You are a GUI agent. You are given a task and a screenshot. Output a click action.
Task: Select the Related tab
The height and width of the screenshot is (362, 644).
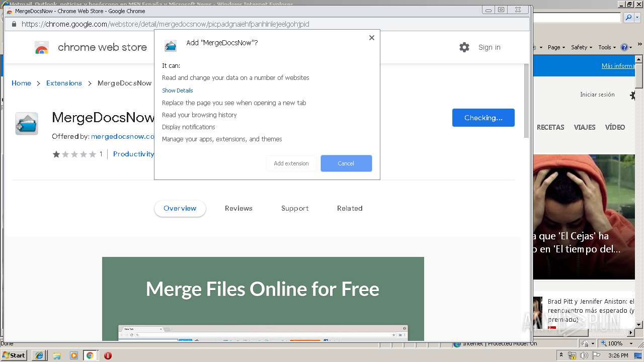click(350, 208)
